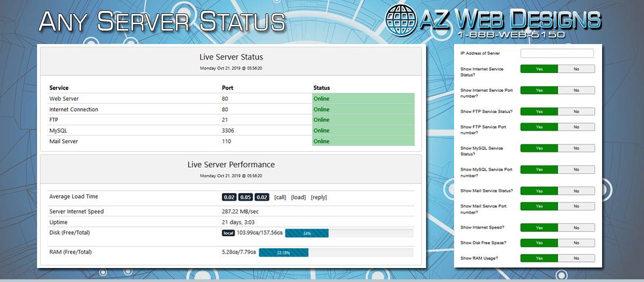
Task: Click the 'local' disk badge
Action: 229,233
